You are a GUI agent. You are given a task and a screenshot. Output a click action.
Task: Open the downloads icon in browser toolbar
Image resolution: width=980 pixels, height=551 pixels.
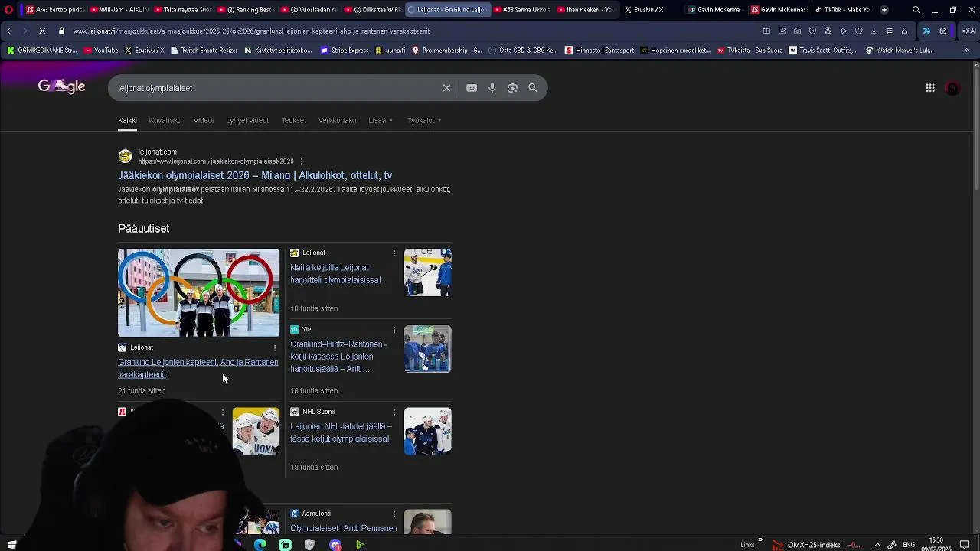pos(874,31)
